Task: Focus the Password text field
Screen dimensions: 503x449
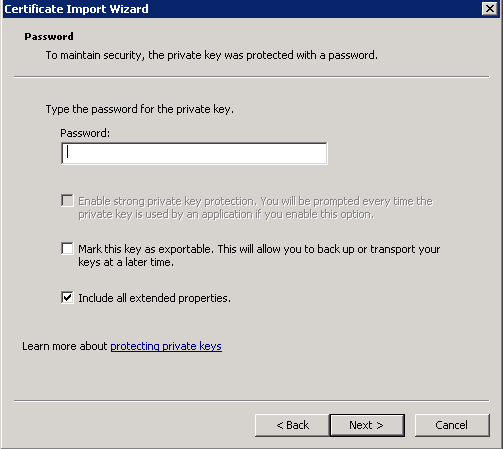Action: coord(194,153)
